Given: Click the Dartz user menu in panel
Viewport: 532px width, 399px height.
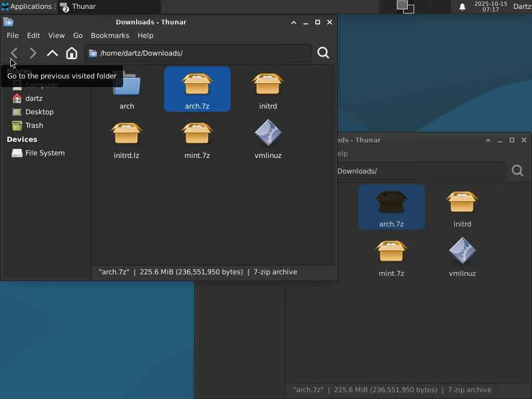Looking at the screenshot, I should tap(522, 6).
